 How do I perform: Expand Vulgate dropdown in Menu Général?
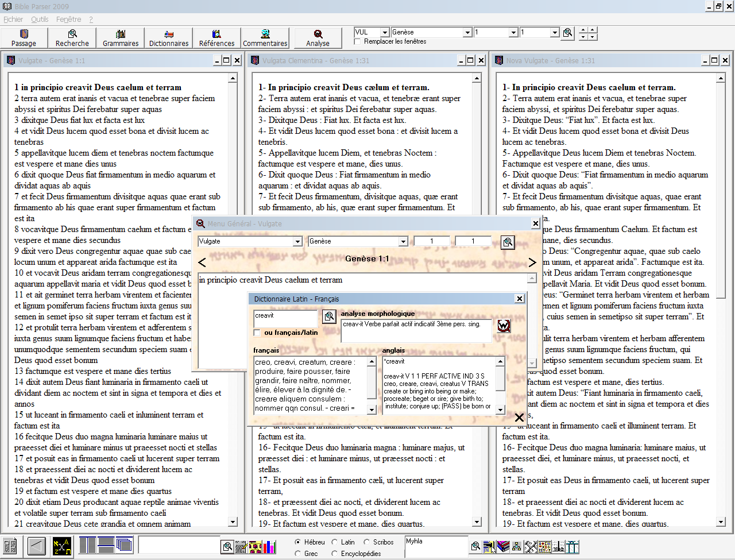pyautogui.click(x=297, y=242)
